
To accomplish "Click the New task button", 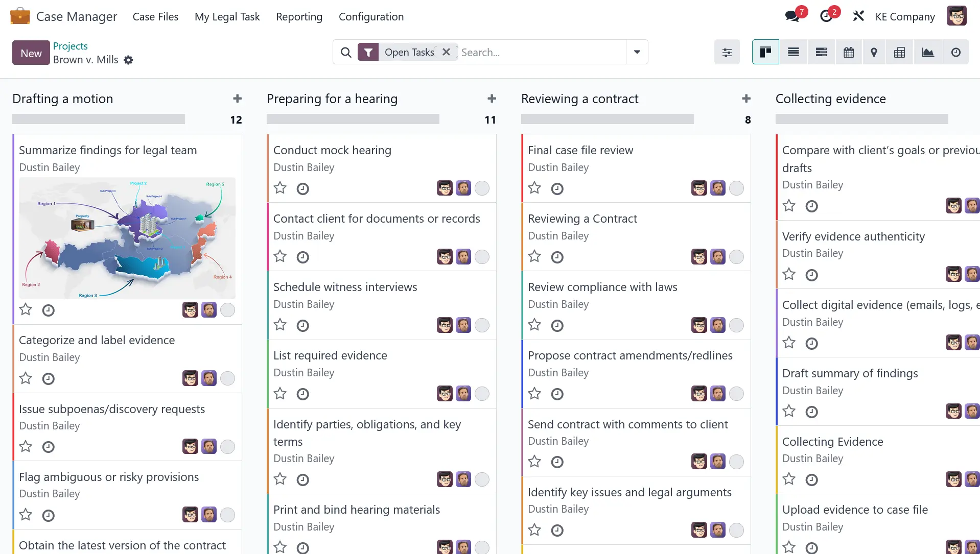I will [31, 53].
